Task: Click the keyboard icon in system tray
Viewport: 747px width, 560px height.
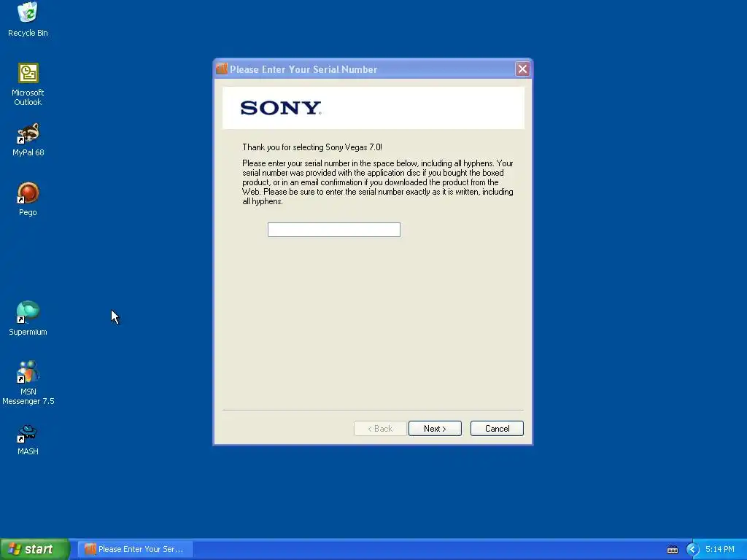Action: 672,550
